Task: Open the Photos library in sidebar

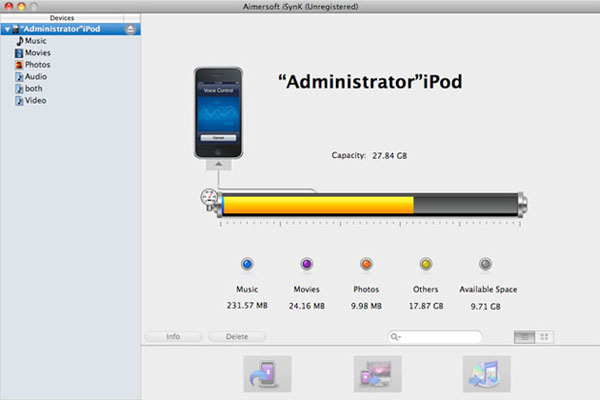Action: tap(38, 65)
